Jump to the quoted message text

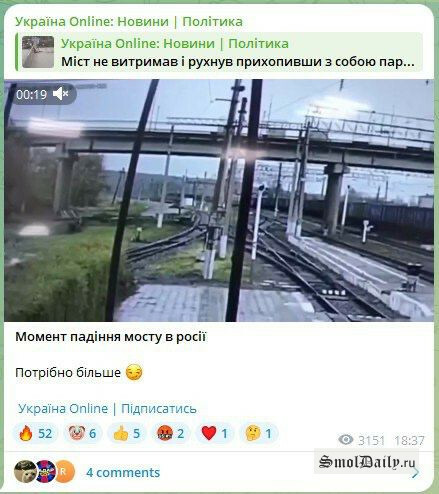tap(238, 62)
